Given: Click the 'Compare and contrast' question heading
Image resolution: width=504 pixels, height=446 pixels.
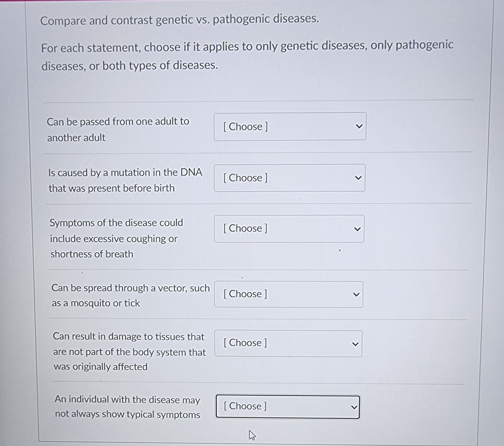Looking at the screenshot, I should pos(180,20).
